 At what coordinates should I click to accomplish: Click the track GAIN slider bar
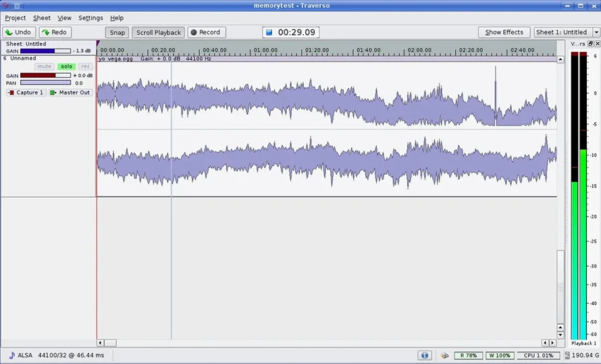click(45, 76)
